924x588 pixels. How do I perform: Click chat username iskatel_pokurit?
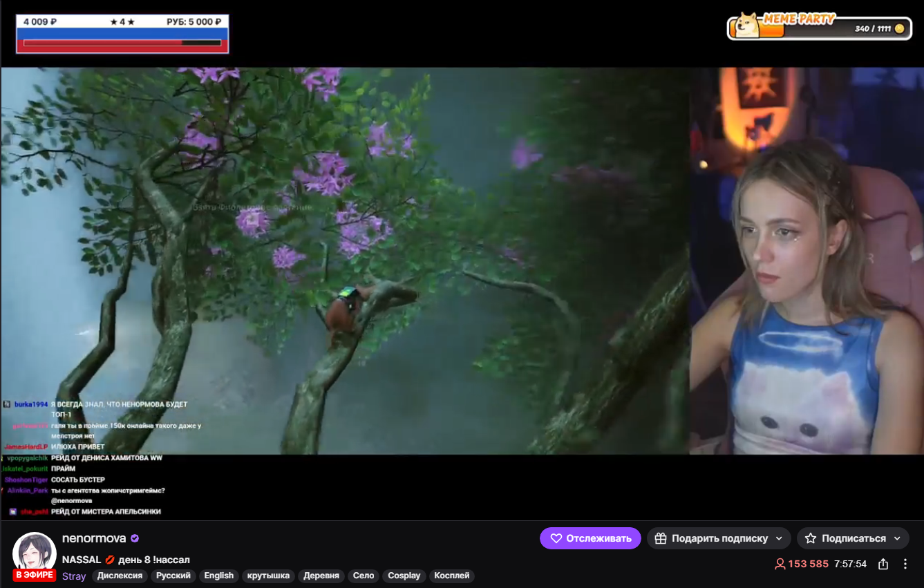(24, 469)
